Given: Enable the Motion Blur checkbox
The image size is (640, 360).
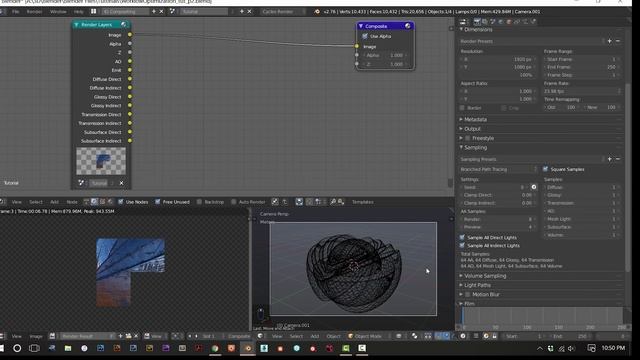Looking at the screenshot, I should tap(468, 294).
